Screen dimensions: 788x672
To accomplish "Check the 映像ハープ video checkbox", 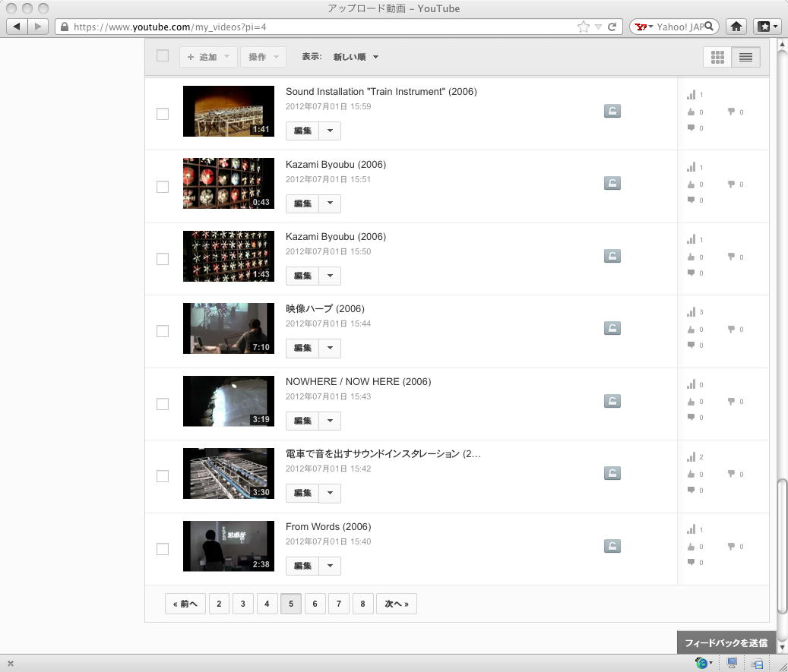I will click(163, 332).
